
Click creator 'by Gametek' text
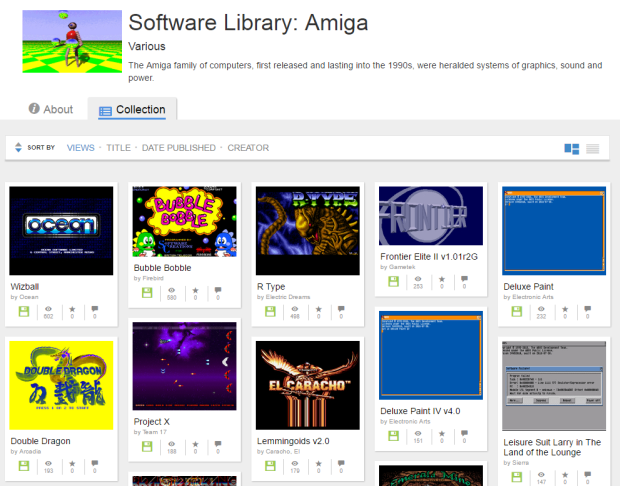[x=398, y=267]
